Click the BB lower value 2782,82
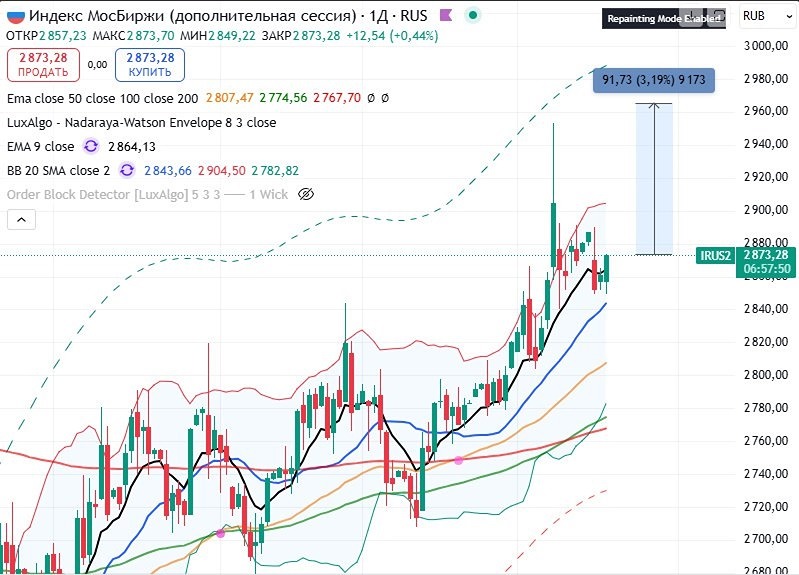The image size is (799, 575). [x=275, y=171]
